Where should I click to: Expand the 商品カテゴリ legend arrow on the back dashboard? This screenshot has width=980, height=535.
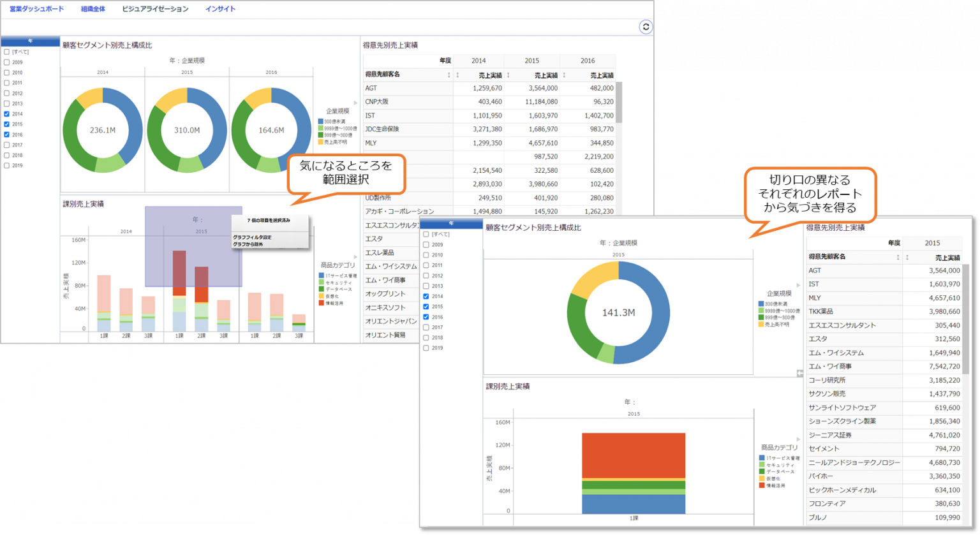[x=355, y=257]
